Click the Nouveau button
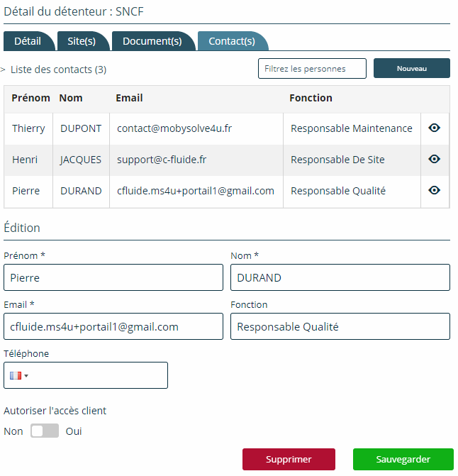This screenshot has height=476, width=458. tap(412, 68)
